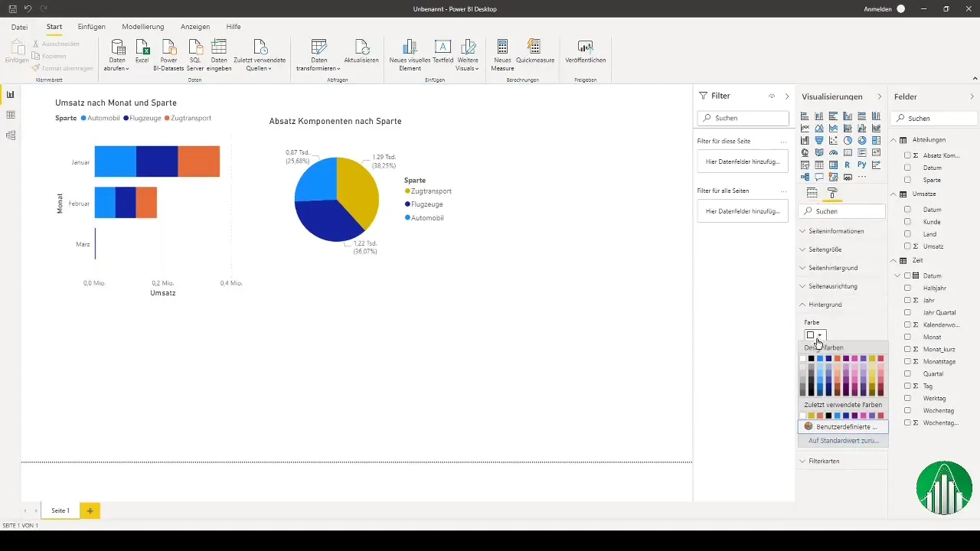Switch to the Bericht view in left sidebar
Image resolution: width=980 pixels, height=551 pixels.
click(11, 94)
